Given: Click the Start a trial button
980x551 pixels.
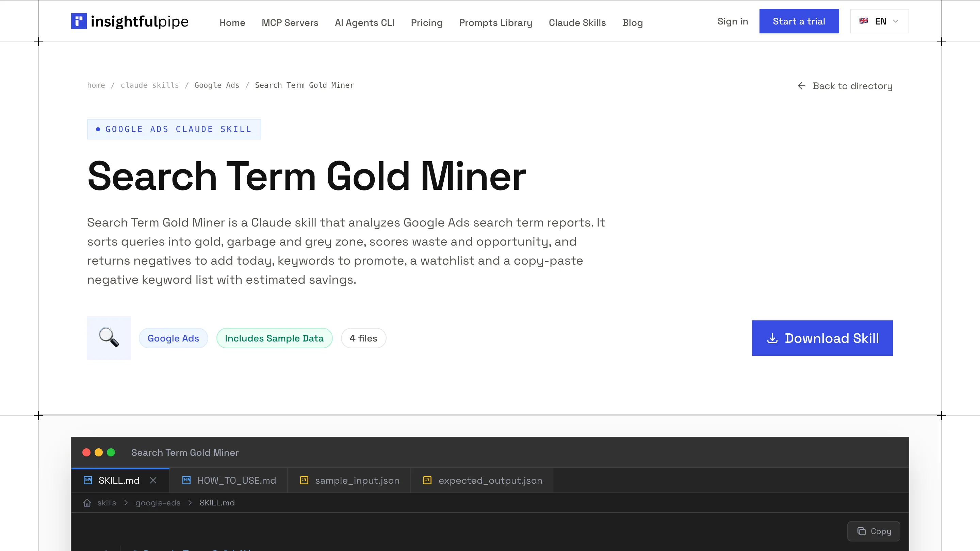Looking at the screenshot, I should point(799,21).
